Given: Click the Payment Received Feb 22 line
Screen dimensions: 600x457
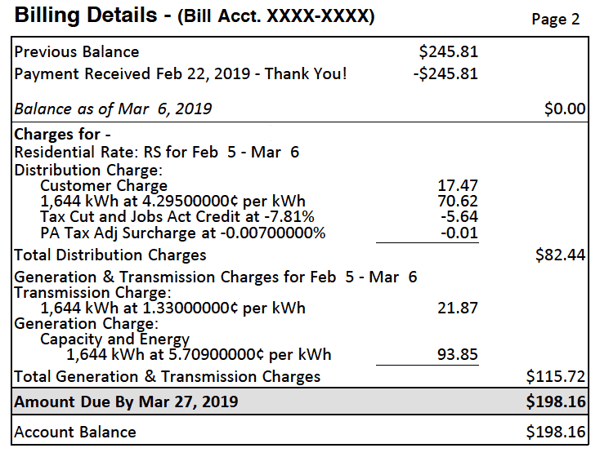Looking at the screenshot, I should (182, 74).
